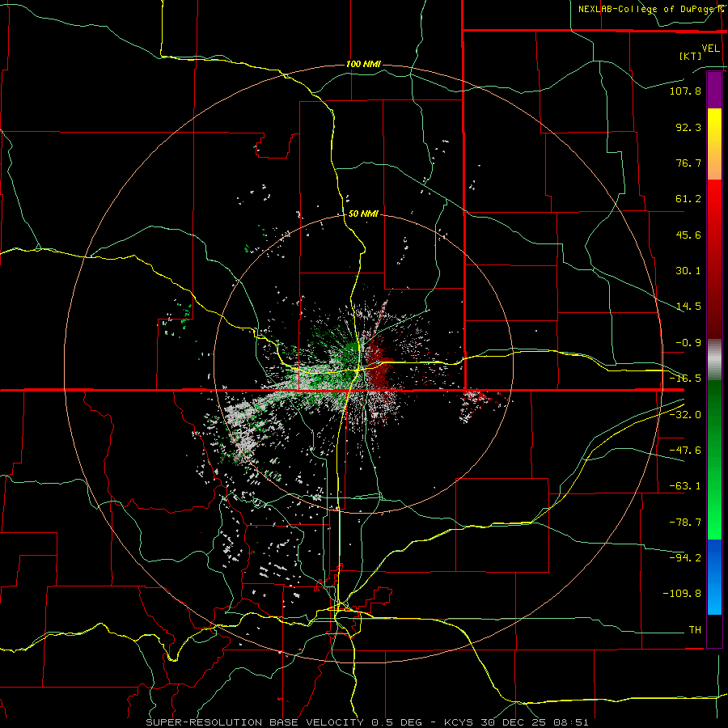Select the 107.8 legend value
Viewport: 728px width, 728px height.
pyautogui.click(x=685, y=91)
